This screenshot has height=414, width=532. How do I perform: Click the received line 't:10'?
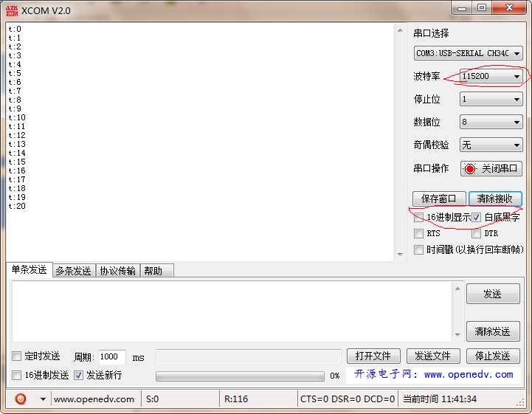tap(17, 117)
